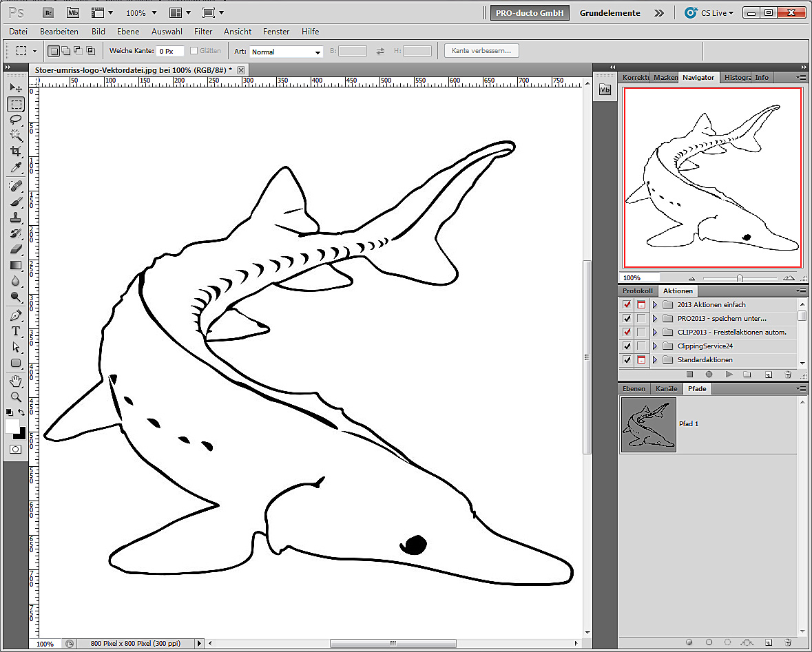Toggle checkmark for CLIP2013 action set
The width and height of the screenshot is (812, 652).
627,332
